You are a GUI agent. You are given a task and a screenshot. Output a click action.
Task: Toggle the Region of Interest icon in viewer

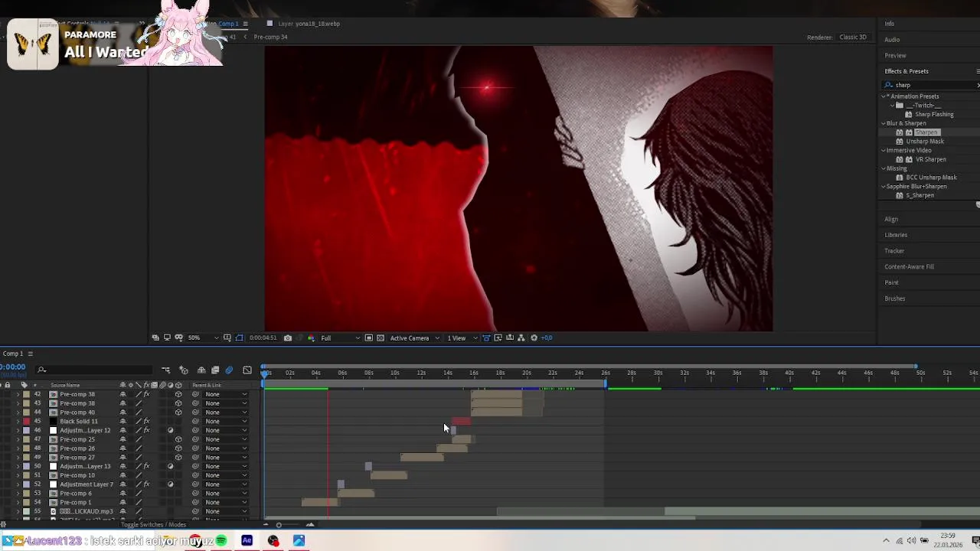coord(368,337)
